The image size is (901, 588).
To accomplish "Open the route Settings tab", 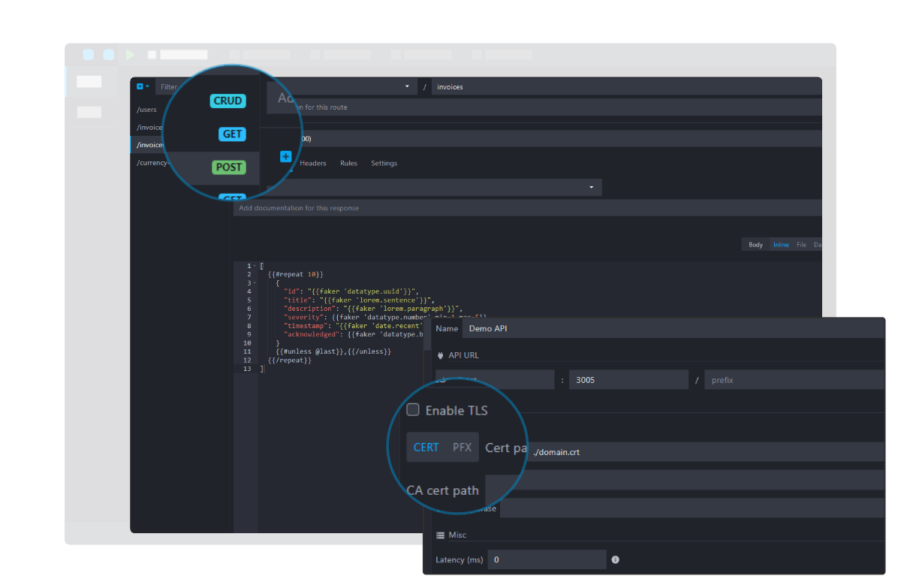I will [x=384, y=163].
